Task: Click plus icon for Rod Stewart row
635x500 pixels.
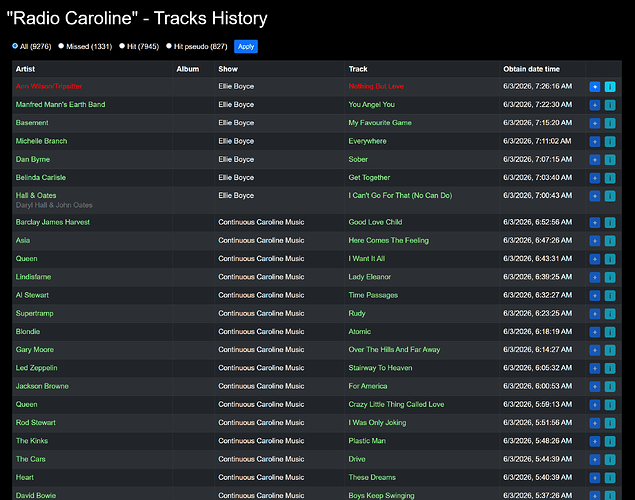Action: [x=595, y=423]
